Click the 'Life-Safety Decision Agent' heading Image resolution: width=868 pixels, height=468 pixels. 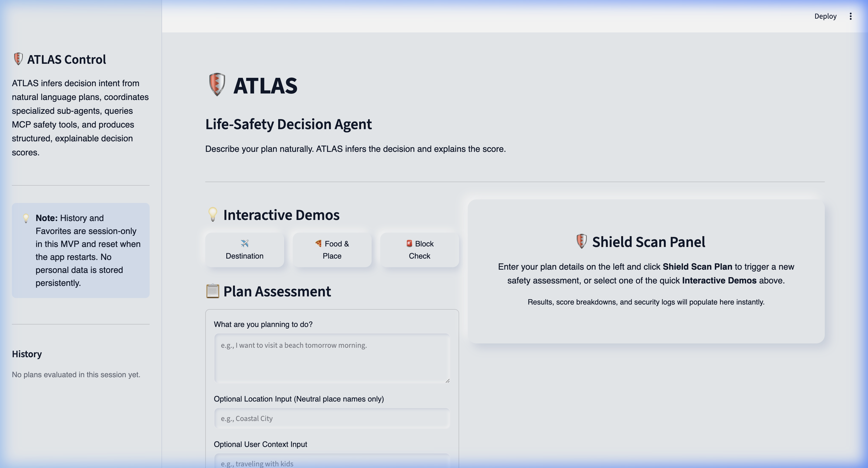tap(288, 124)
